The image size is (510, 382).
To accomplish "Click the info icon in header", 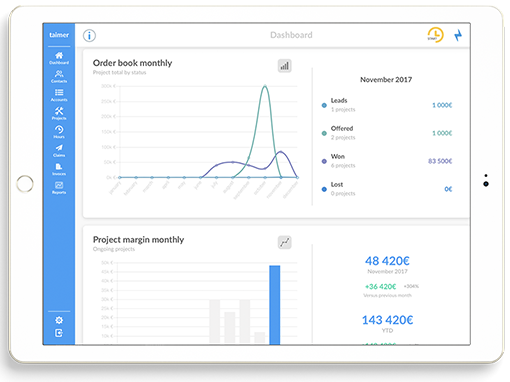I will click(89, 35).
